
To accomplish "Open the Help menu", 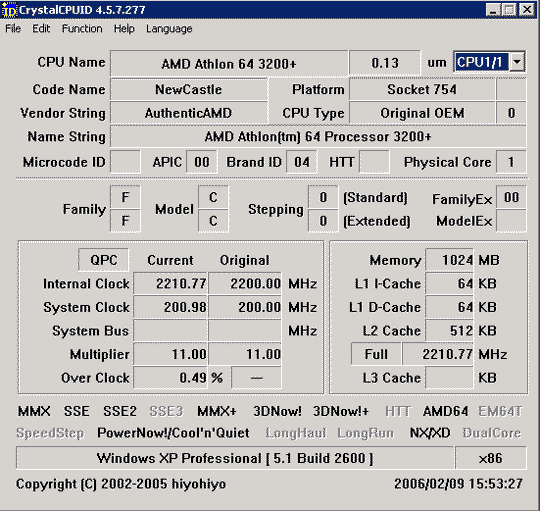I will click(x=124, y=29).
